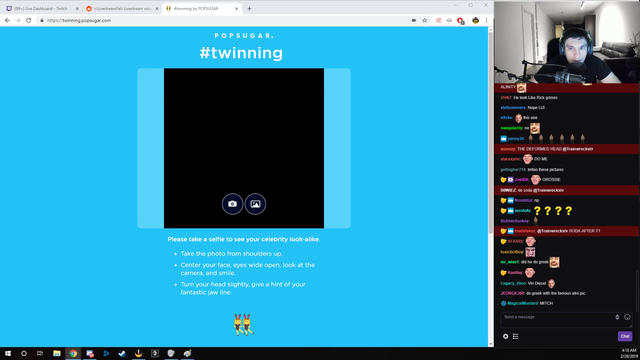This screenshot has width=640, height=360.
Task: Click the #twinning heading
Action: (x=241, y=53)
